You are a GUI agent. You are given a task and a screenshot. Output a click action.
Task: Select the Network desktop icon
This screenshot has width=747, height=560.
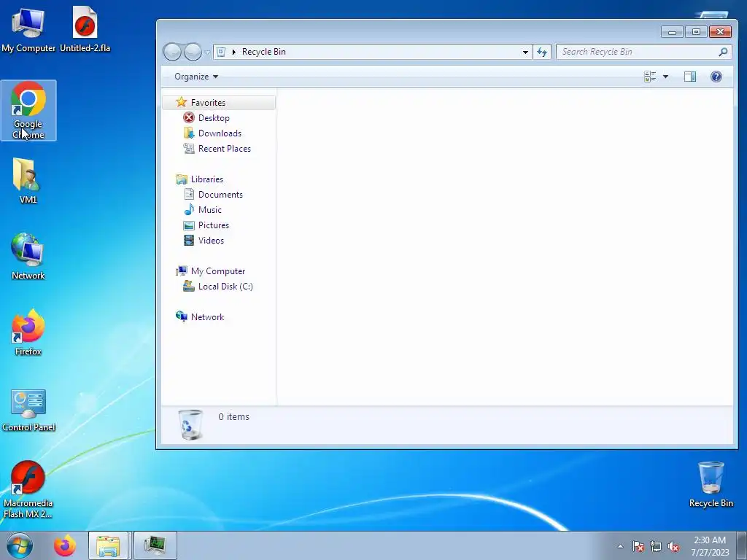pyautogui.click(x=28, y=257)
